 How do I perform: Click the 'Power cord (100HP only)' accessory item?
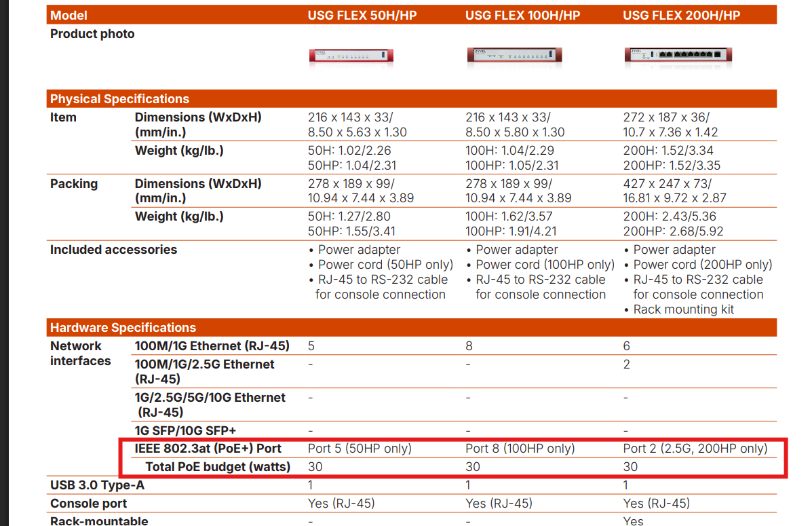point(545,265)
